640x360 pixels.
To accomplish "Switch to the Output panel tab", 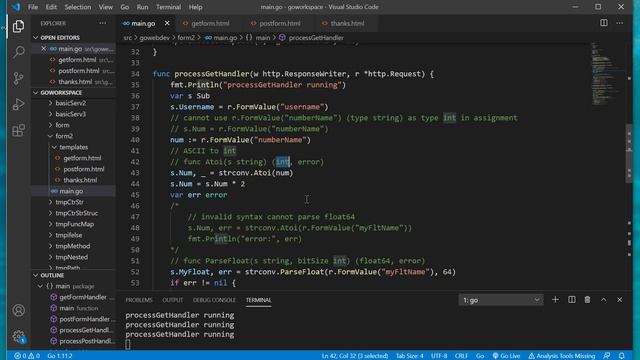I will pos(172,300).
